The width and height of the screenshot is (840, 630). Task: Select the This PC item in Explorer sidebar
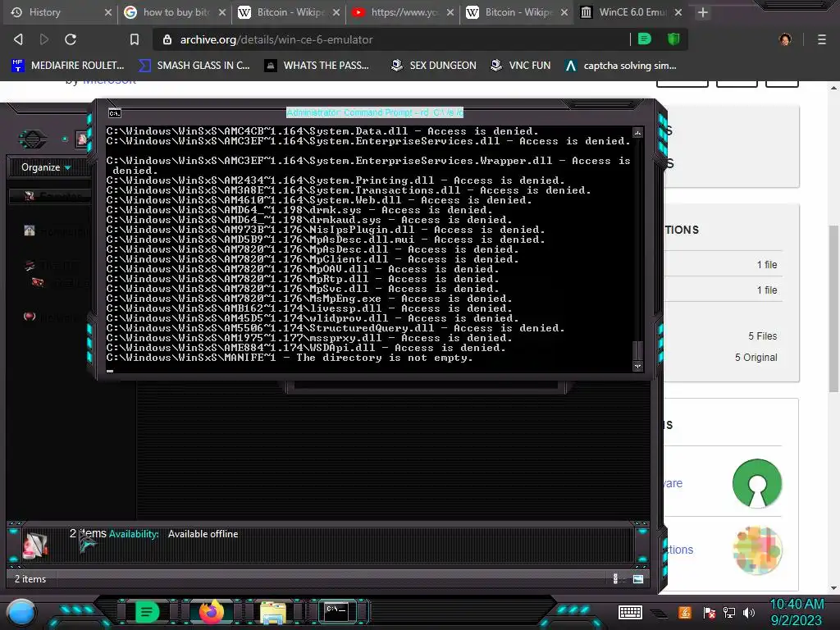(51, 265)
